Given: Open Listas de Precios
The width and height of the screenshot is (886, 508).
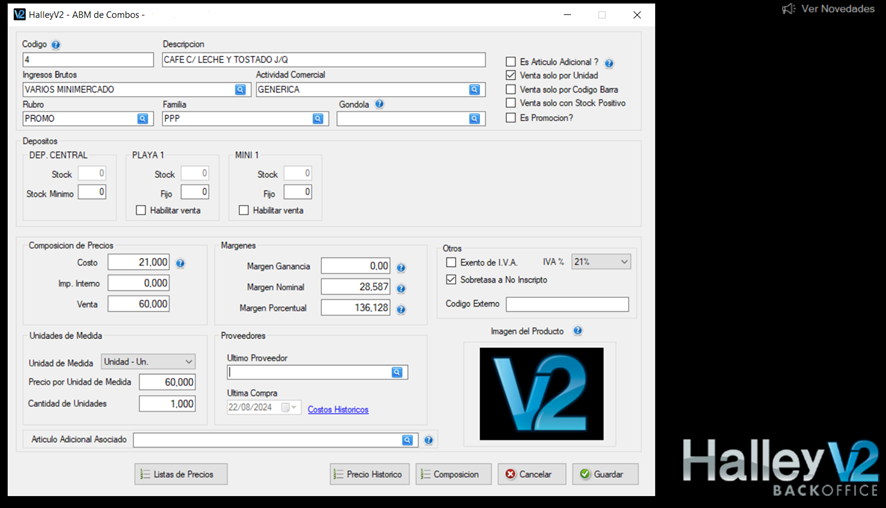Looking at the screenshot, I should 181,474.
